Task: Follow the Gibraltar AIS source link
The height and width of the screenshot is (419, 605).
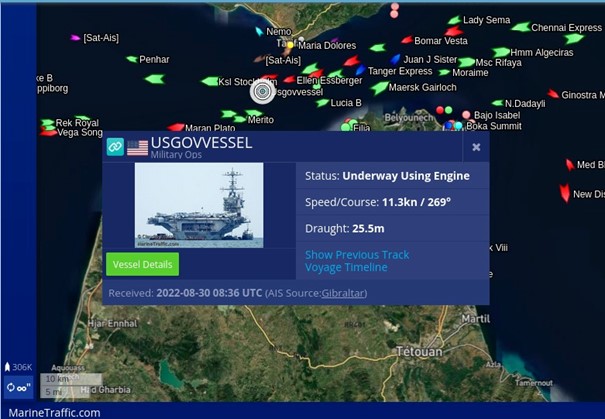Action: tap(343, 293)
